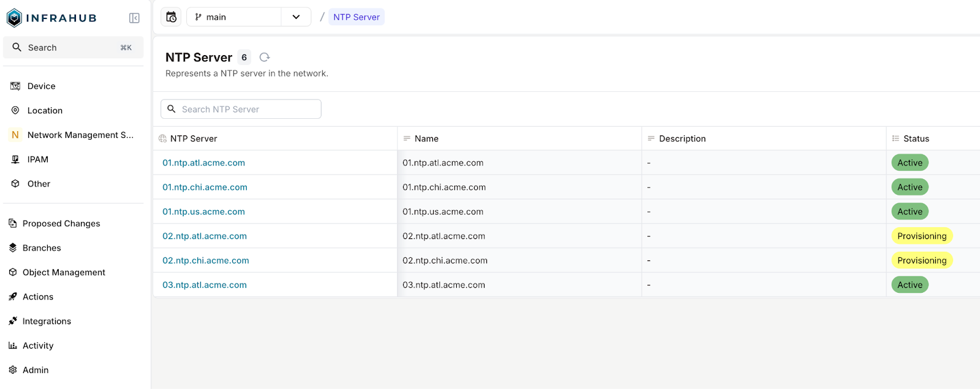980x389 pixels.
Task: Click Active badge for 01.ntp.chi.acme.com
Action: coord(910,187)
